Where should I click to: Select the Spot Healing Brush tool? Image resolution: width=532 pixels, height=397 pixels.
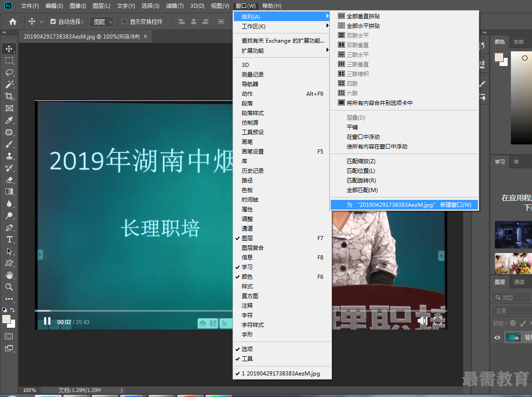click(9, 132)
